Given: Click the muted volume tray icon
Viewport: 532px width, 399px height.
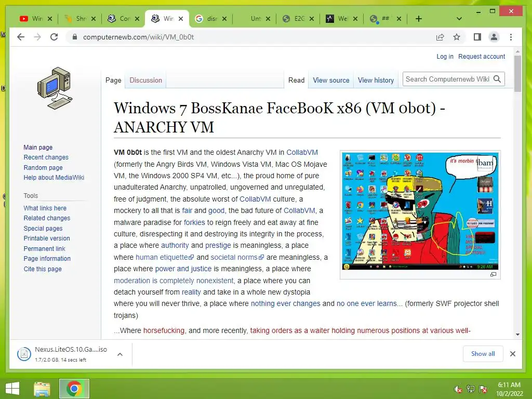Looking at the screenshot, I should pyautogui.click(x=458, y=389).
